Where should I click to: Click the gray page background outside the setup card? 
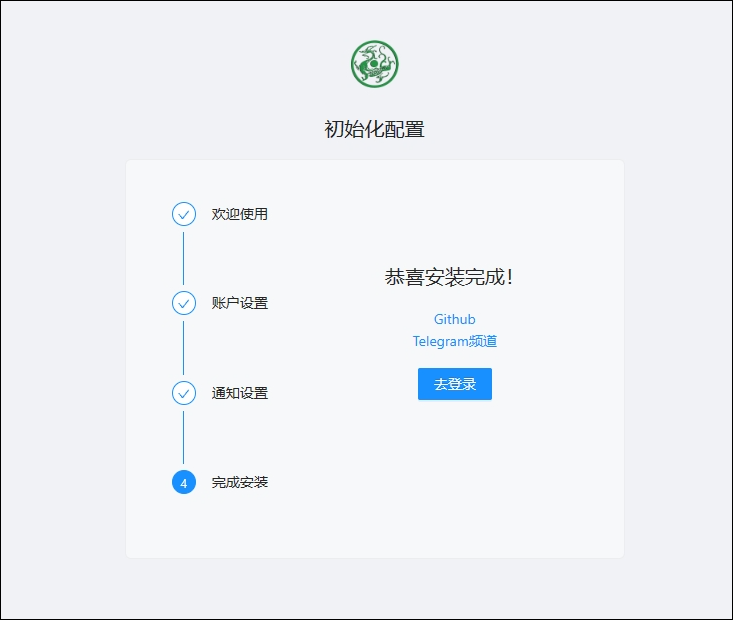tap(60, 300)
